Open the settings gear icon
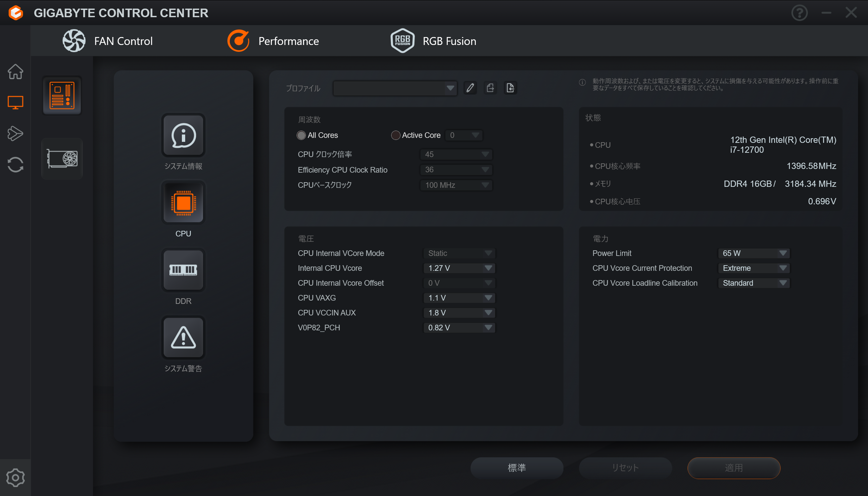This screenshot has height=496, width=868. tap(15, 477)
